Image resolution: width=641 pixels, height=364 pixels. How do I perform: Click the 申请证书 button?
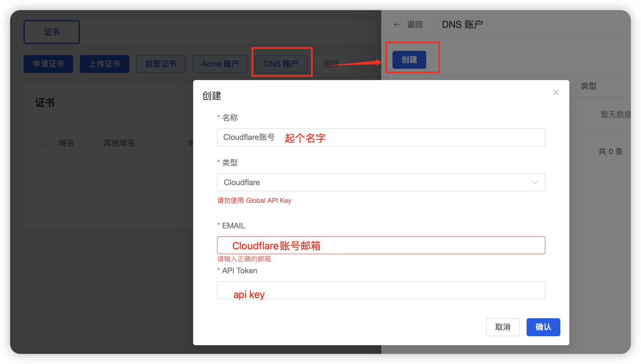pyautogui.click(x=48, y=64)
